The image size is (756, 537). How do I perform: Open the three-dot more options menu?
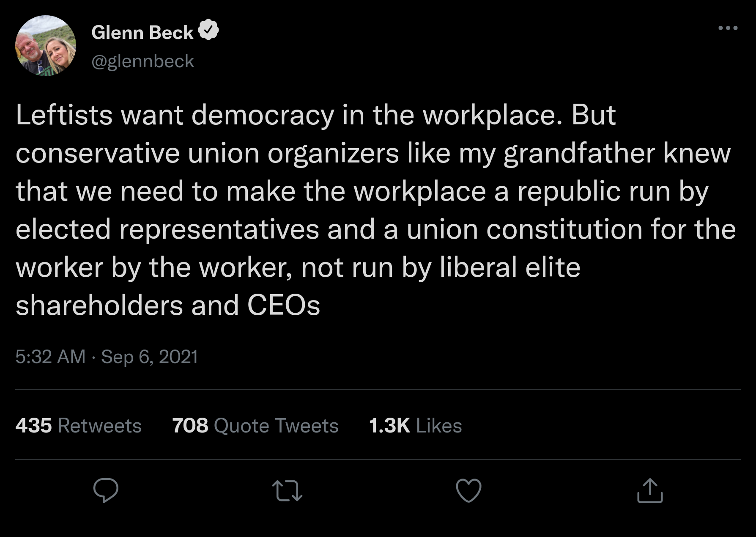pyautogui.click(x=728, y=28)
